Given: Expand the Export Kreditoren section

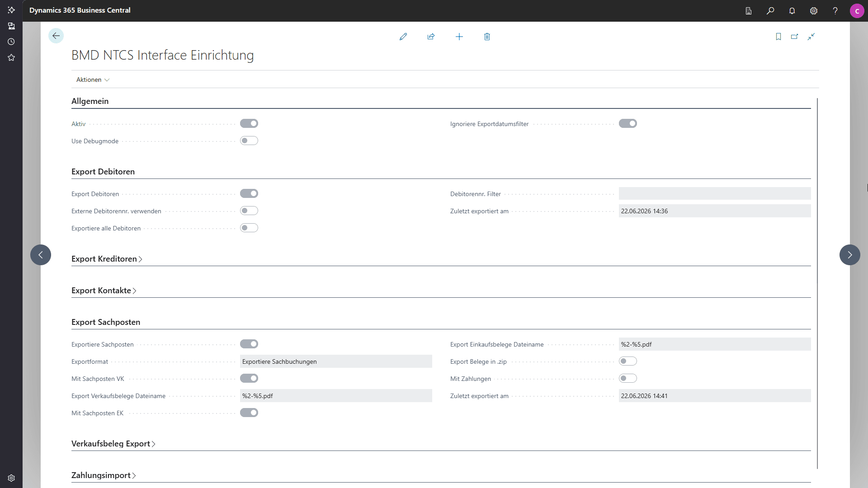Looking at the screenshot, I should pos(107,259).
